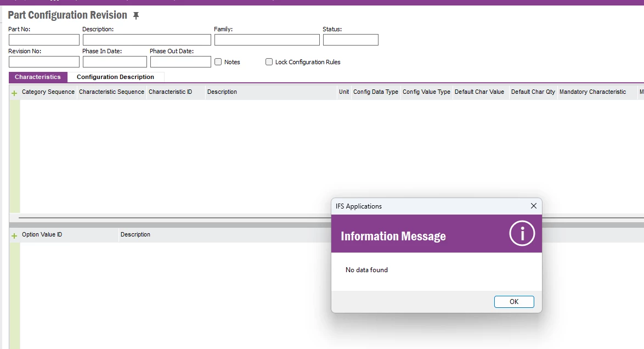644x349 pixels.
Task: Select the Config Value Type column header
Action: click(x=426, y=92)
